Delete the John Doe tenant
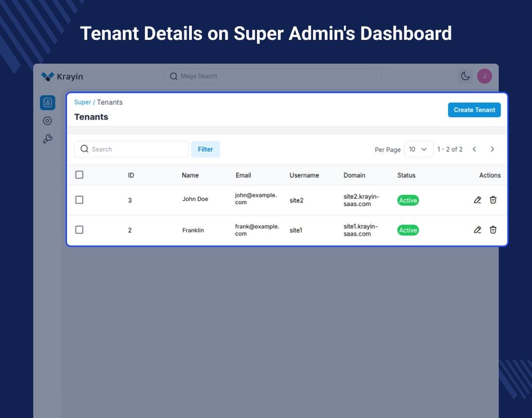Screen dimensions: 532x418 pyautogui.click(x=493, y=200)
